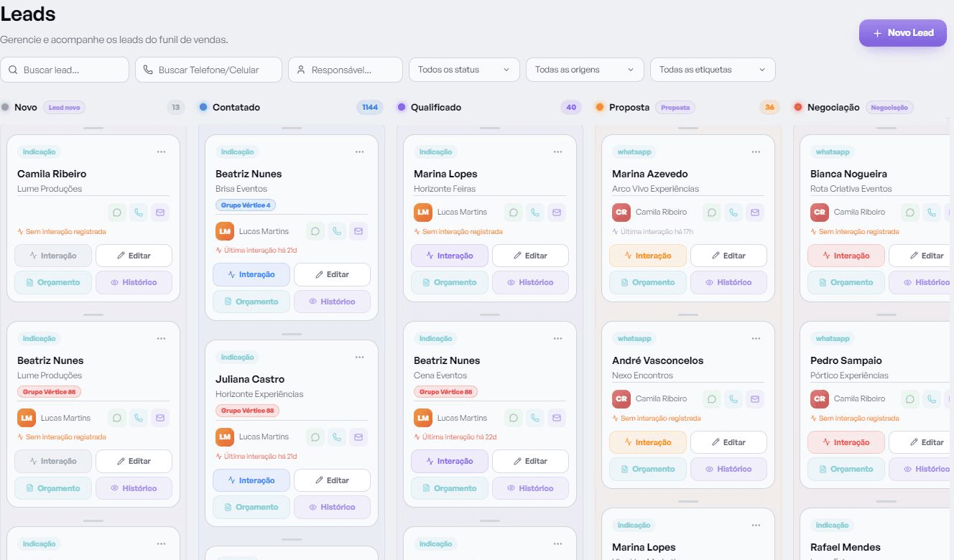Open three-dot menu on Juliana Castro card

359,358
